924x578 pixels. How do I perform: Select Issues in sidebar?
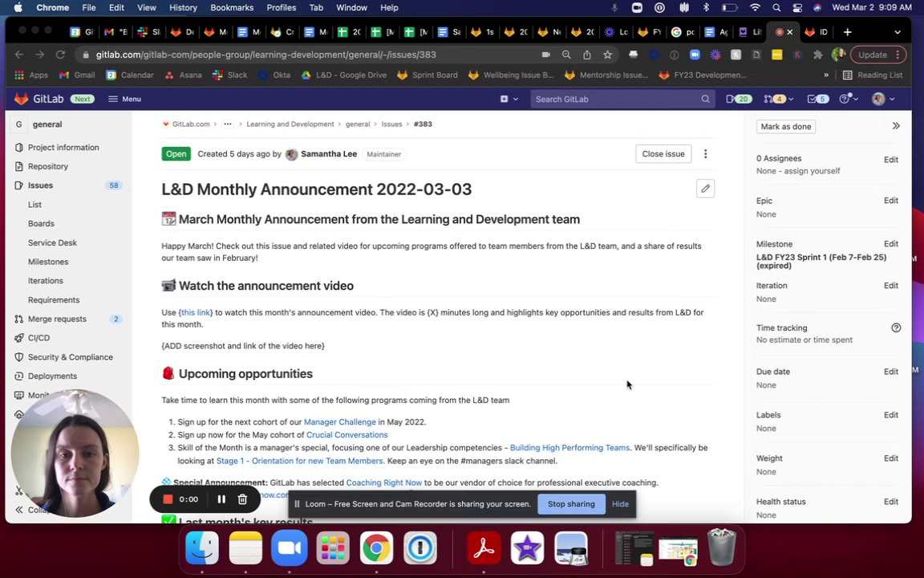(40, 185)
